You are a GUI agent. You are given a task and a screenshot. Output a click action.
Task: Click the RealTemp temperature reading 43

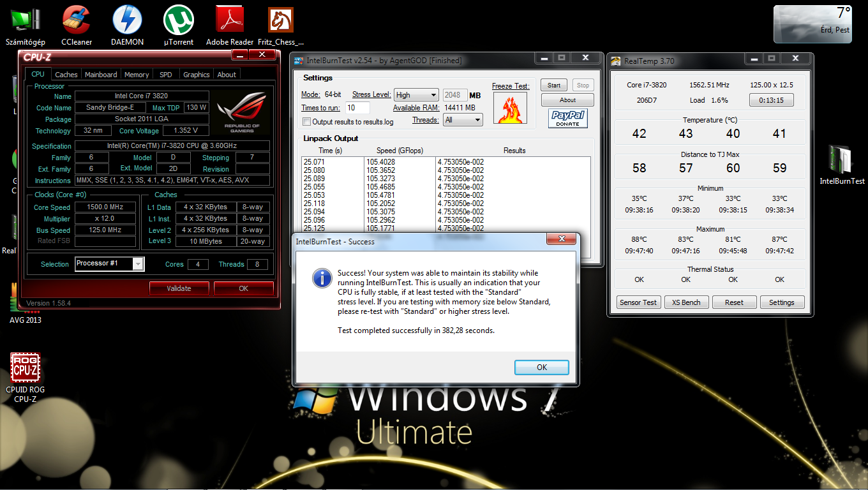pos(686,134)
